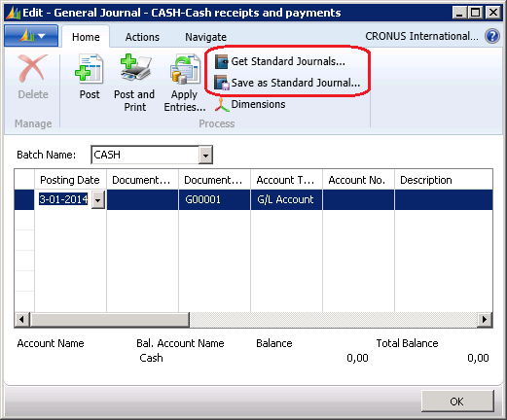Click the Account No. cell in selected row
The width and height of the screenshot is (507, 420).
pyautogui.click(x=358, y=199)
